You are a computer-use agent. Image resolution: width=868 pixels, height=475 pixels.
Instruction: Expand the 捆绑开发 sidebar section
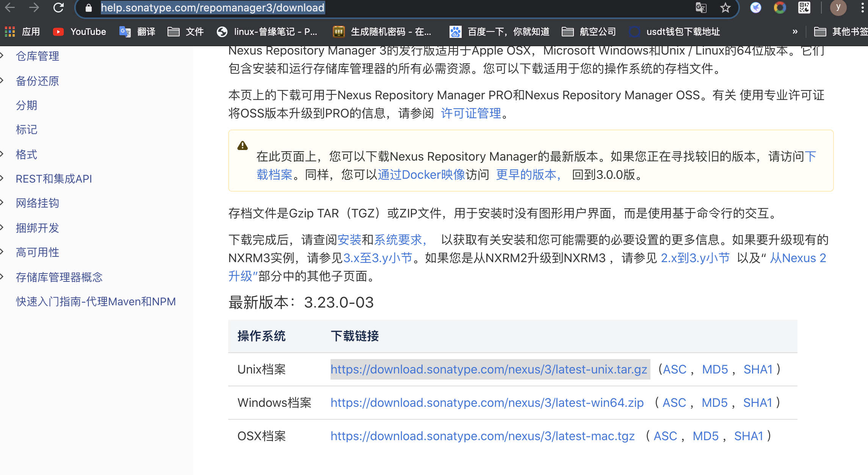2,228
